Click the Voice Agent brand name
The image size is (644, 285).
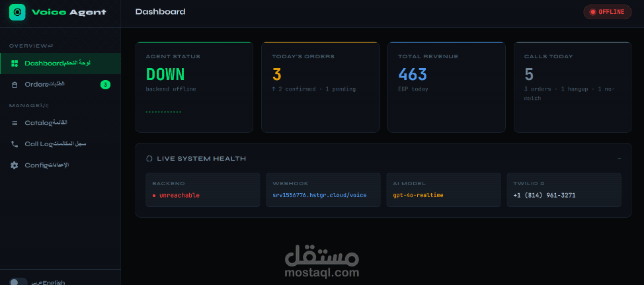click(x=69, y=13)
